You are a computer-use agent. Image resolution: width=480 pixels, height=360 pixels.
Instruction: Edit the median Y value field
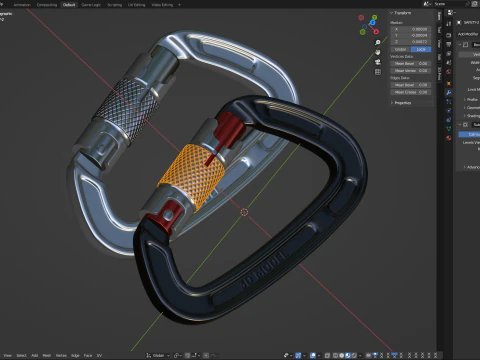click(x=411, y=35)
